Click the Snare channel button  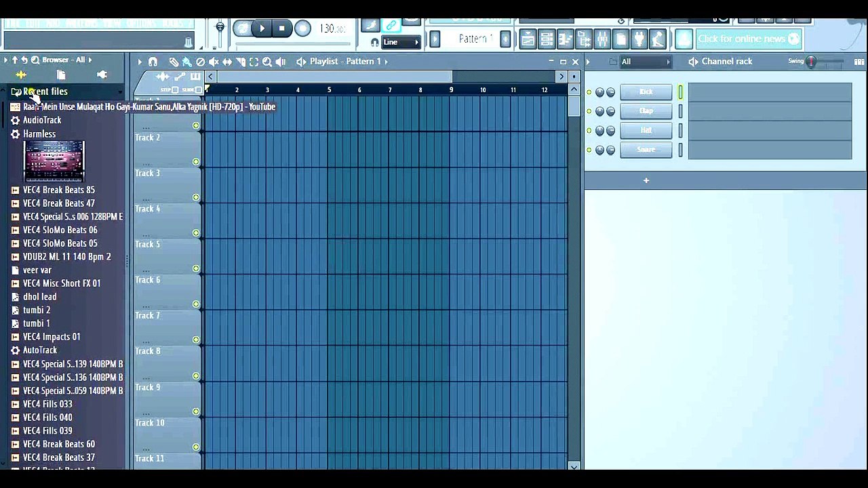tap(646, 150)
